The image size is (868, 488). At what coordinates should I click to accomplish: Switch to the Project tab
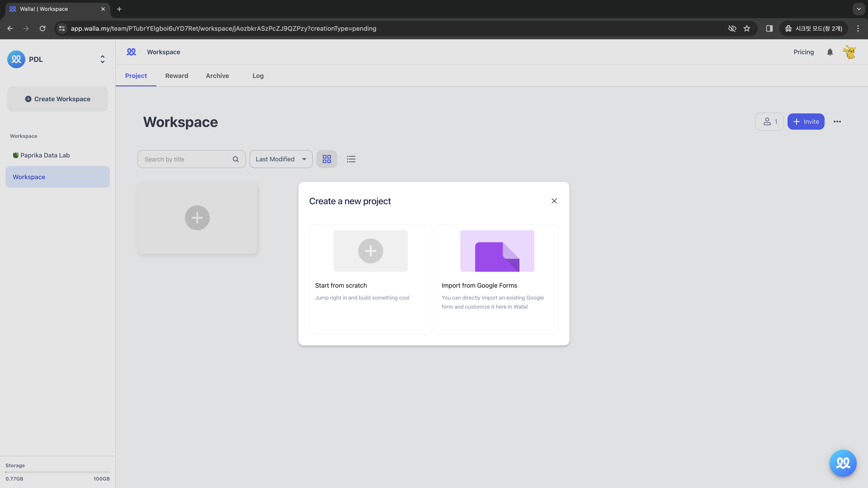[136, 76]
